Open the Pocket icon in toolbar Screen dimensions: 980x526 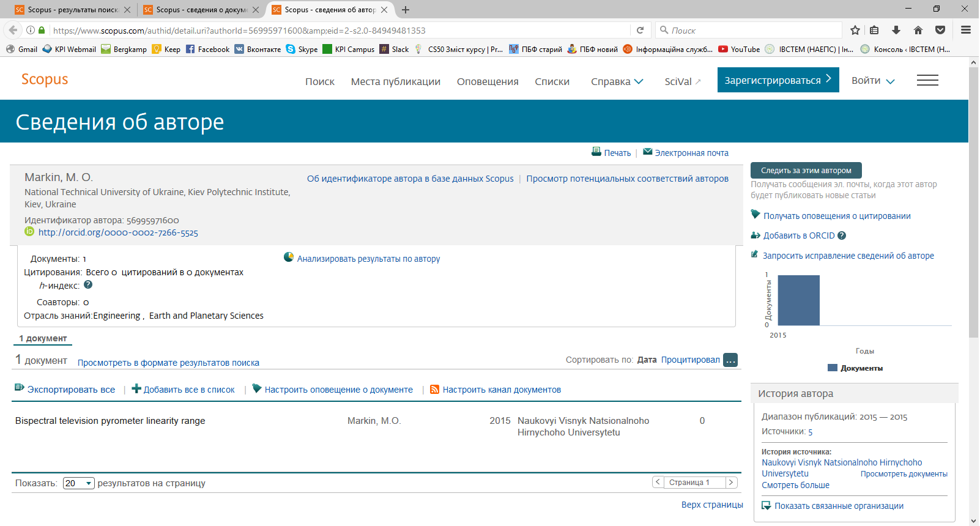pyautogui.click(x=940, y=30)
